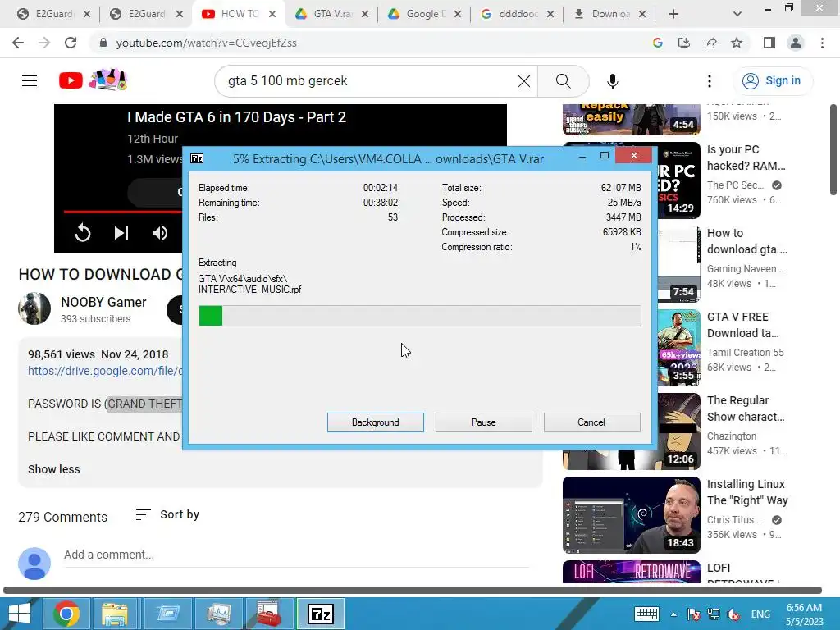Viewport: 840px width, 630px height.
Task: Go forward in Chrome browser
Action: pyautogui.click(x=44, y=43)
